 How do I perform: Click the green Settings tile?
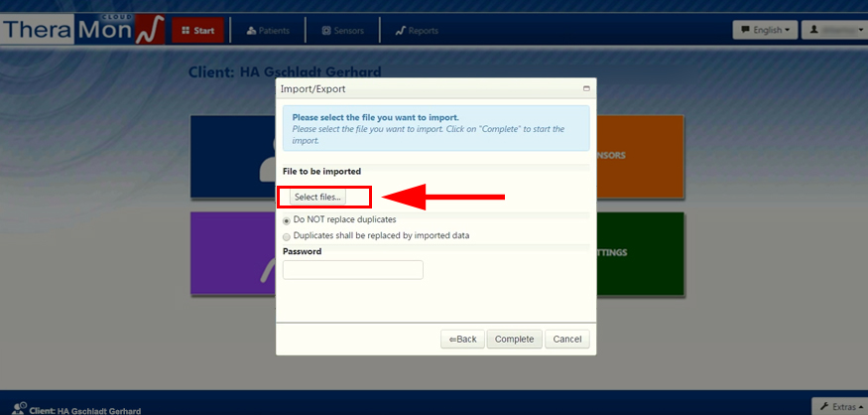pos(640,253)
